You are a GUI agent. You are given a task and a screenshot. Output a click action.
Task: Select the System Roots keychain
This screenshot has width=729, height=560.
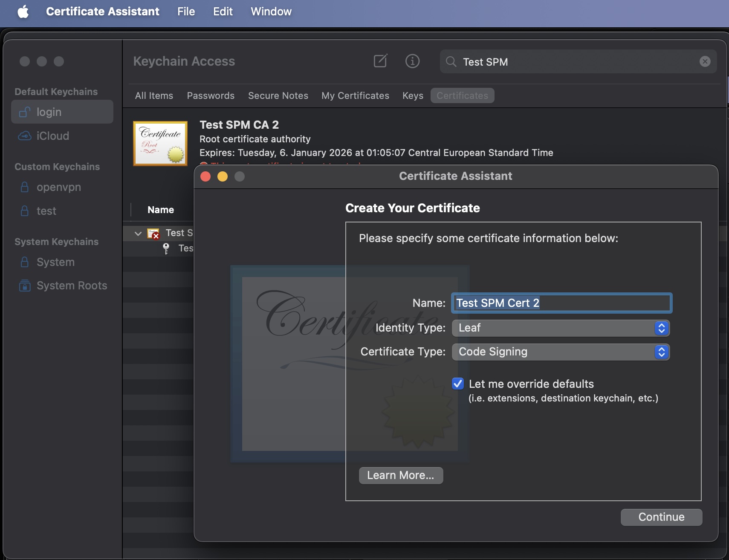click(62, 286)
